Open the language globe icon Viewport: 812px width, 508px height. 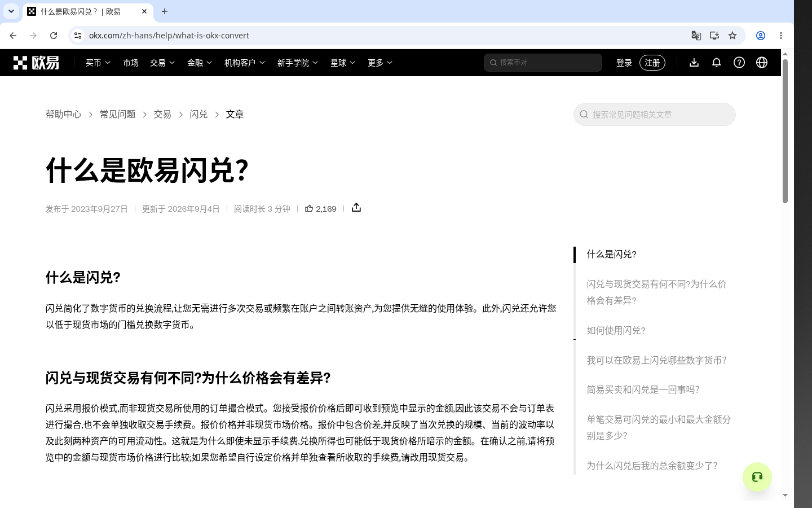click(x=762, y=63)
